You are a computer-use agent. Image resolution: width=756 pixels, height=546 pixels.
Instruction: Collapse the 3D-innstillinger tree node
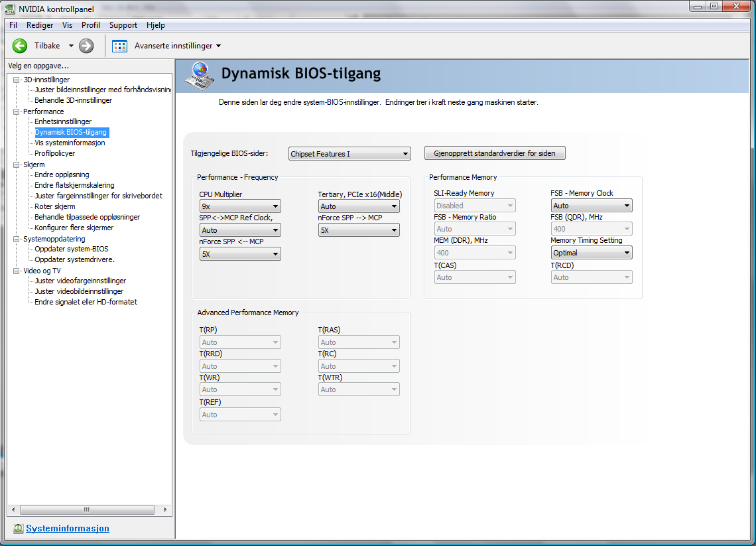coord(17,80)
